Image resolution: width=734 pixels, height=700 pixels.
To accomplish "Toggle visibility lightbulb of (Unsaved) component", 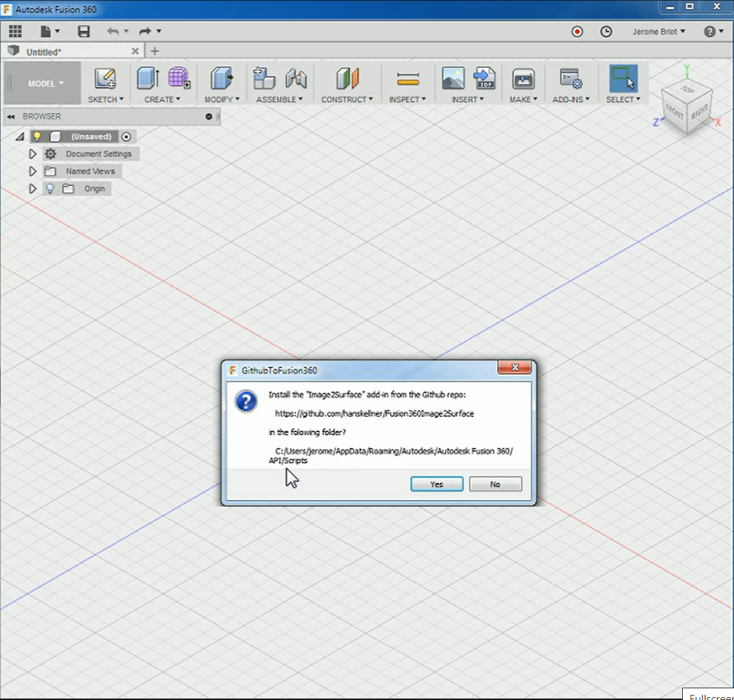I will pyautogui.click(x=37, y=136).
